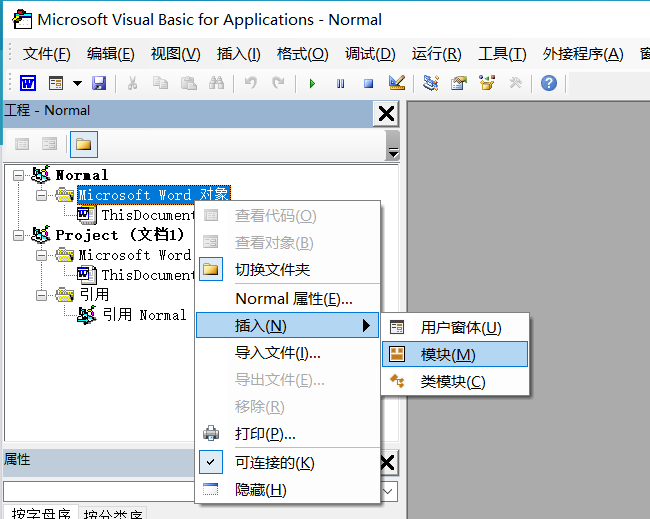Click View Code icon in project panel

pyautogui.click(x=22, y=144)
